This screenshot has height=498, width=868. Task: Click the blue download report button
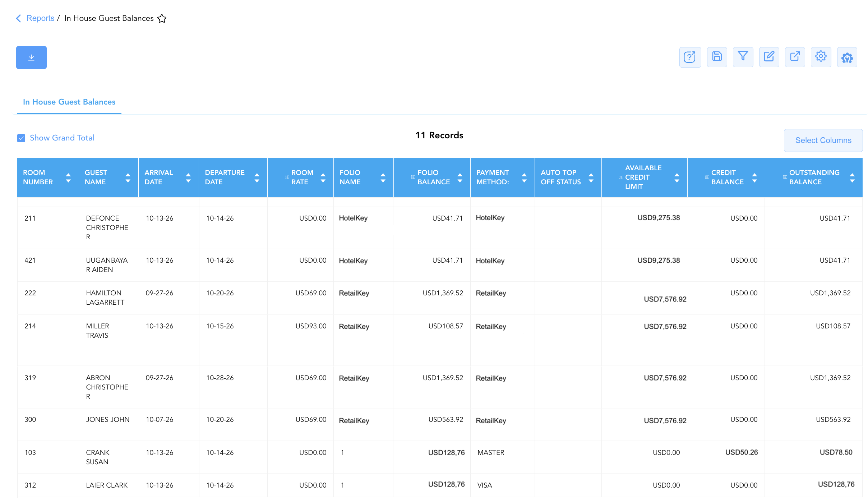tap(31, 57)
